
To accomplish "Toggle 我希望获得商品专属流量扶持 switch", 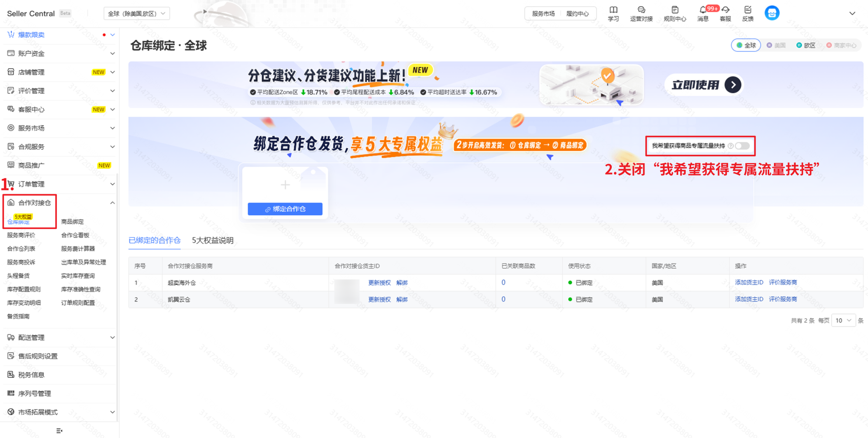I will pos(742,146).
